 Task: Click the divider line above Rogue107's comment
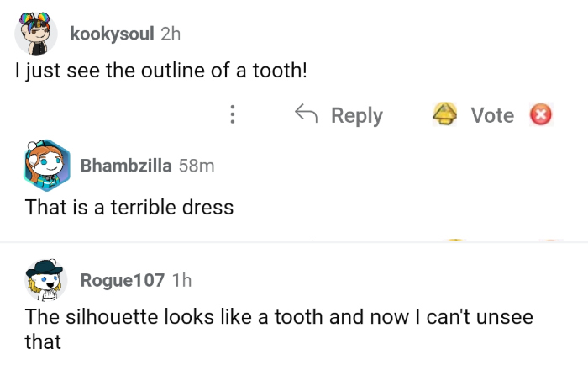[x=294, y=243]
